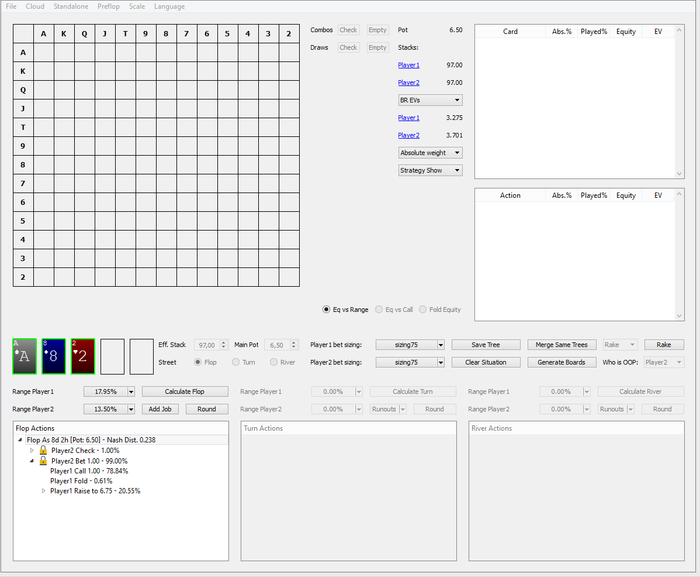Select the Ace of spades board card
The height and width of the screenshot is (577, 700).
pos(25,356)
